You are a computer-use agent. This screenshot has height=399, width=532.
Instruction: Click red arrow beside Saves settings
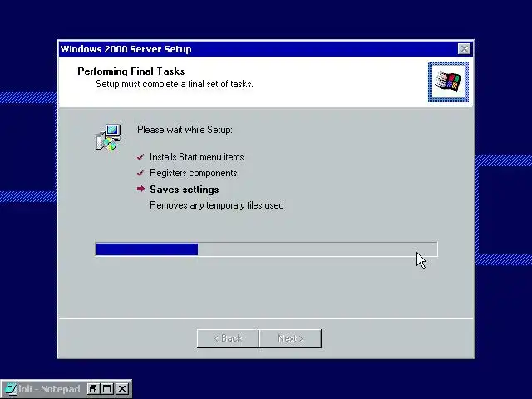coord(140,189)
